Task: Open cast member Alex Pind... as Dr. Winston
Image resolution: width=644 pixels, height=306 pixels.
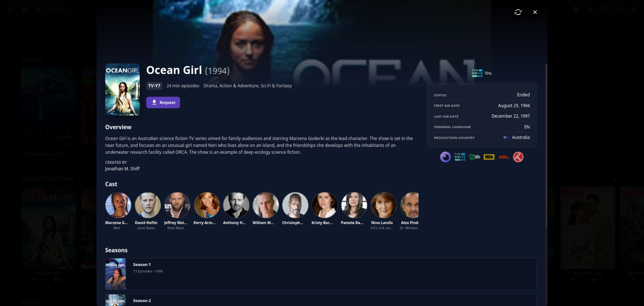Action: click(x=409, y=205)
